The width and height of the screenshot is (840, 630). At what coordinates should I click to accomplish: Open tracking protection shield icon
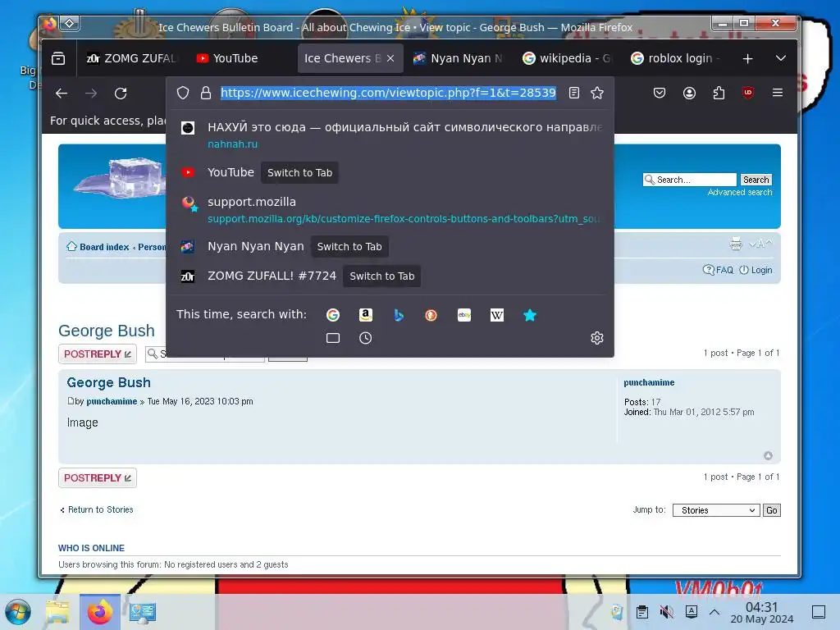[x=183, y=94]
